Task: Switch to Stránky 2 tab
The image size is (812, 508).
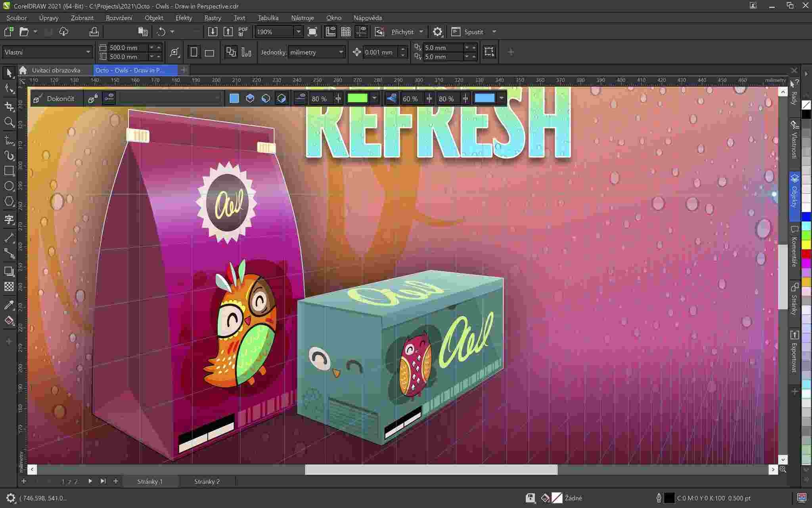Action: [207, 481]
